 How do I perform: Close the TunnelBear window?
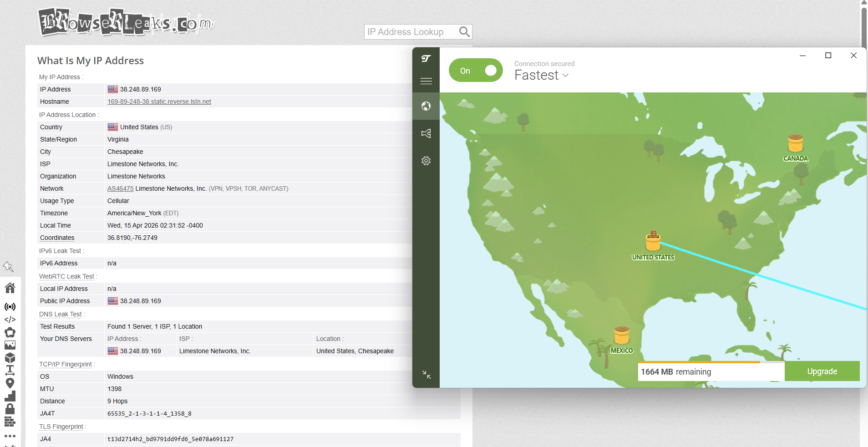click(854, 56)
